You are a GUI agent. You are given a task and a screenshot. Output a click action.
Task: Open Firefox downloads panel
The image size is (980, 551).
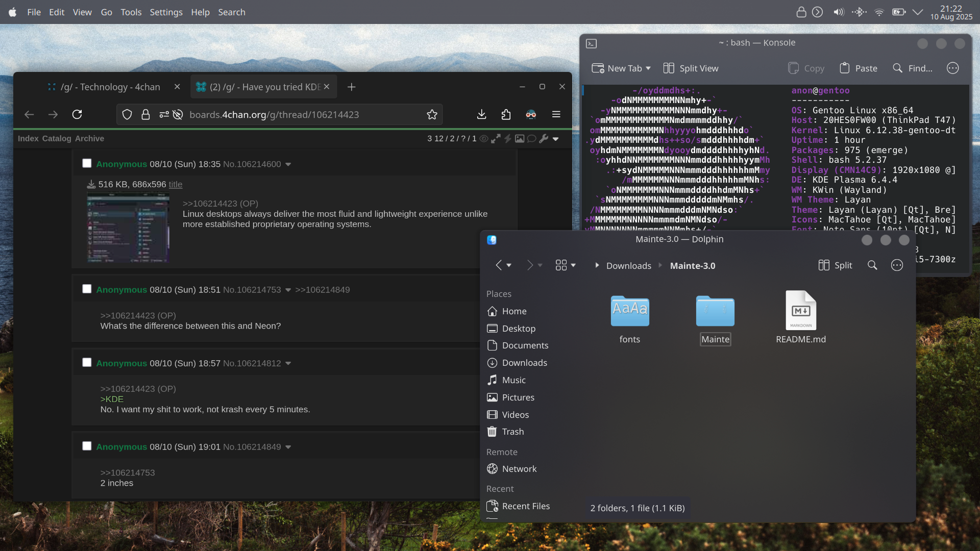pyautogui.click(x=481, y=114)
